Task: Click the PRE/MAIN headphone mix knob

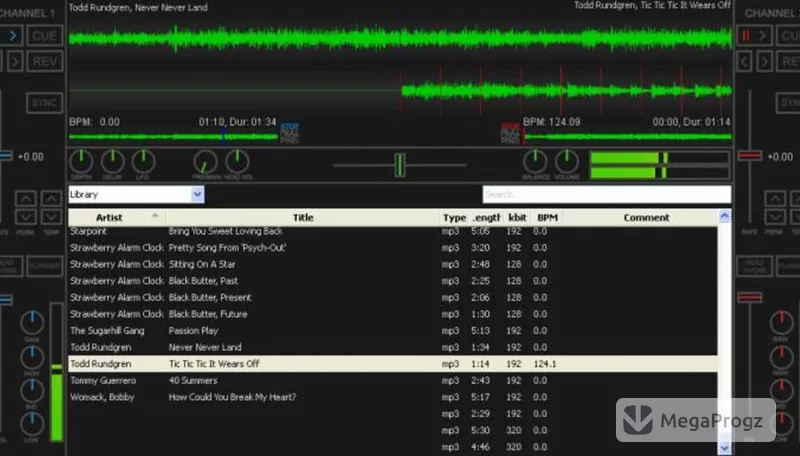Action: coord(206,162)
